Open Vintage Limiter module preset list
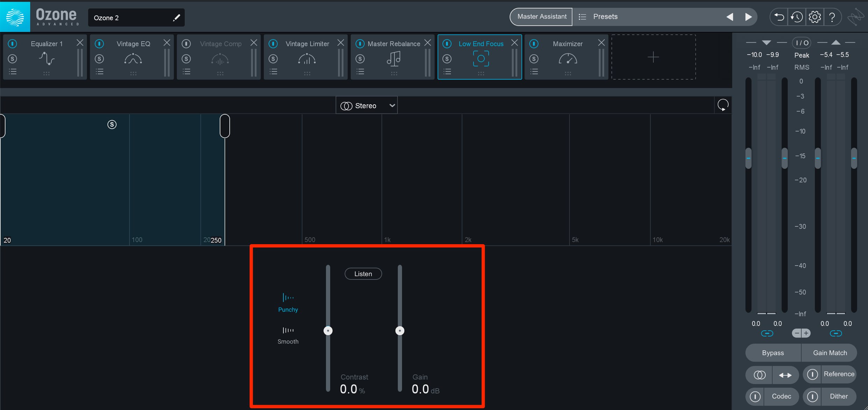The height and width of the screenshot is (410, 868). coord(273,72)
